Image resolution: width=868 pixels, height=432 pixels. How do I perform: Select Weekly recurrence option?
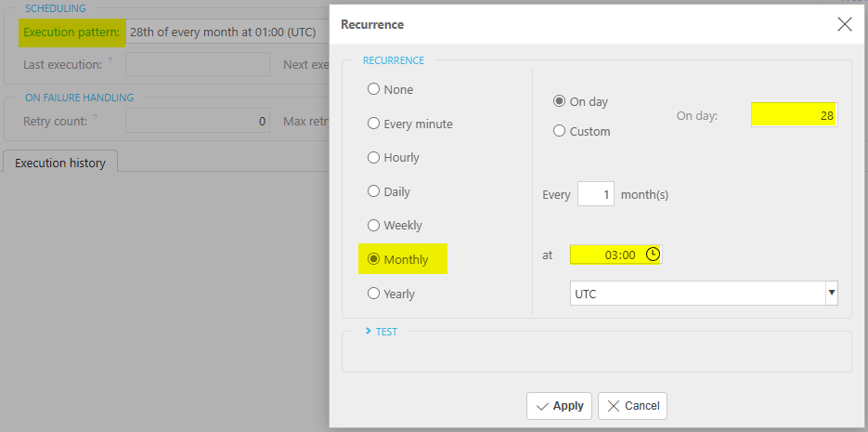(374, 225)
